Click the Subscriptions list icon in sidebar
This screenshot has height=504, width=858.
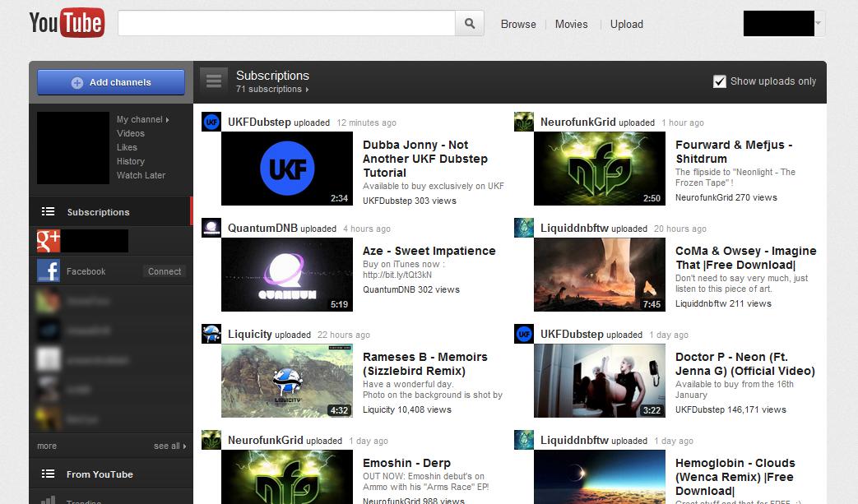pos(49,211)
